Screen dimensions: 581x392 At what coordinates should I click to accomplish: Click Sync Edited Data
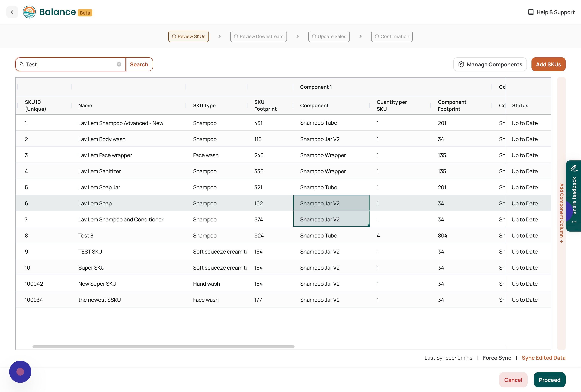[x=544, y=358]
